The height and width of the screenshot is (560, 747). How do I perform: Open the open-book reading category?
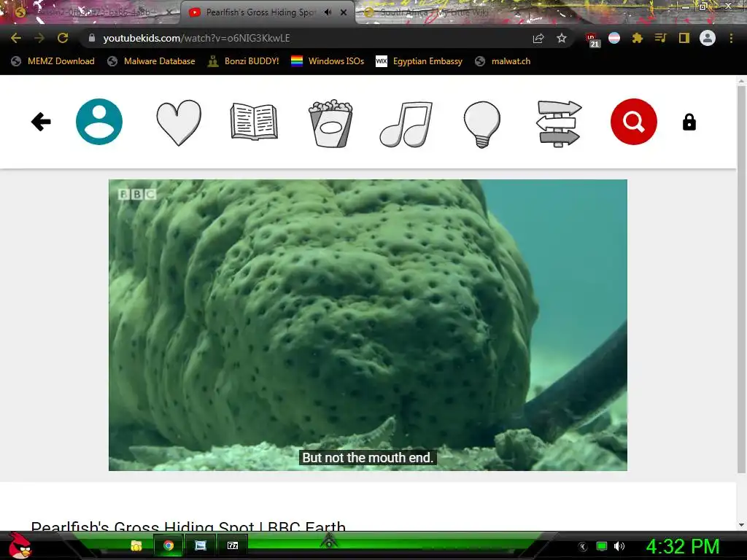coord(254,122)
